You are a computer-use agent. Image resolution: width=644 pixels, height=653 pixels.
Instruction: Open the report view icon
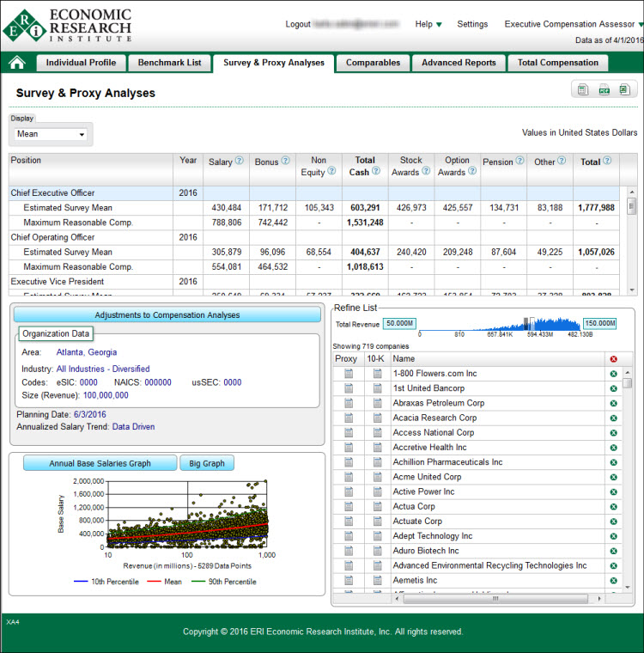point(583,89)
